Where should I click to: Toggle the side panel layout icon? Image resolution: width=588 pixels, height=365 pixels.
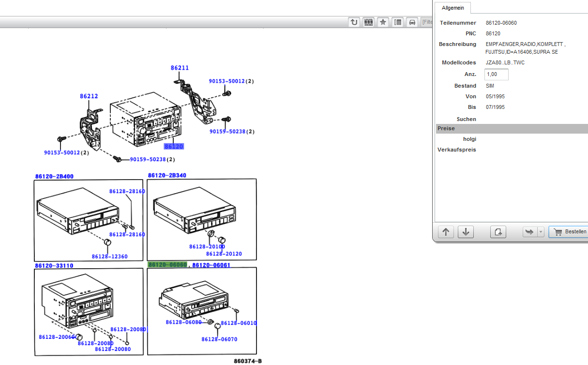click(x=398, y=22)
